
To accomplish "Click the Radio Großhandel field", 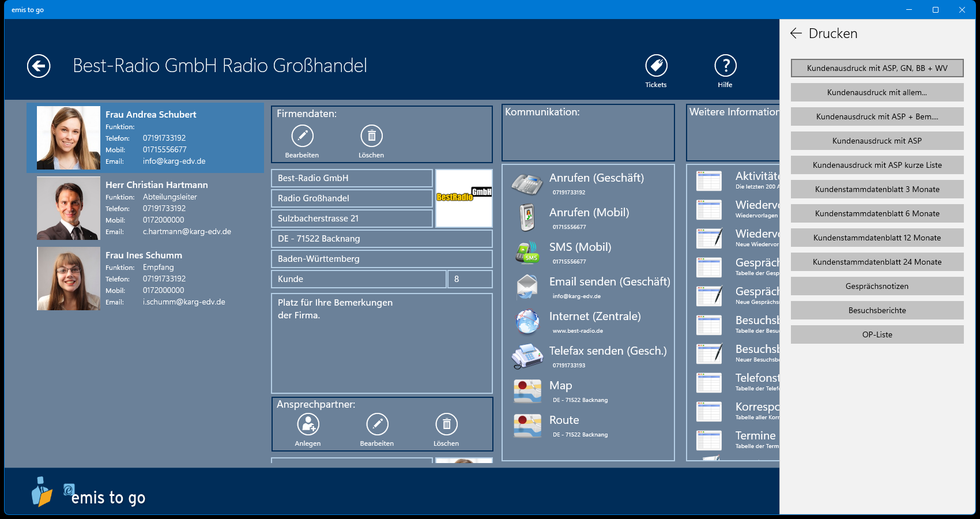I will [x=352, y=198].
